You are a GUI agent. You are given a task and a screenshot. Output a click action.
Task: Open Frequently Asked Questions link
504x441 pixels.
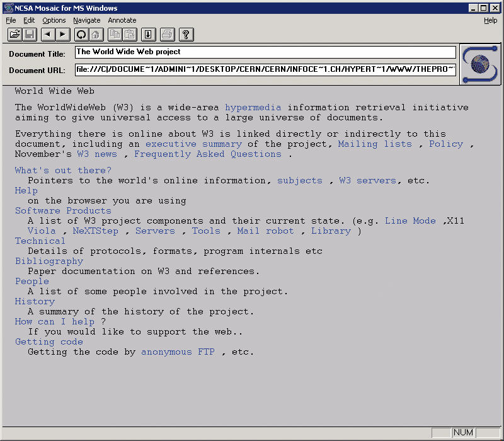[208, 154]
